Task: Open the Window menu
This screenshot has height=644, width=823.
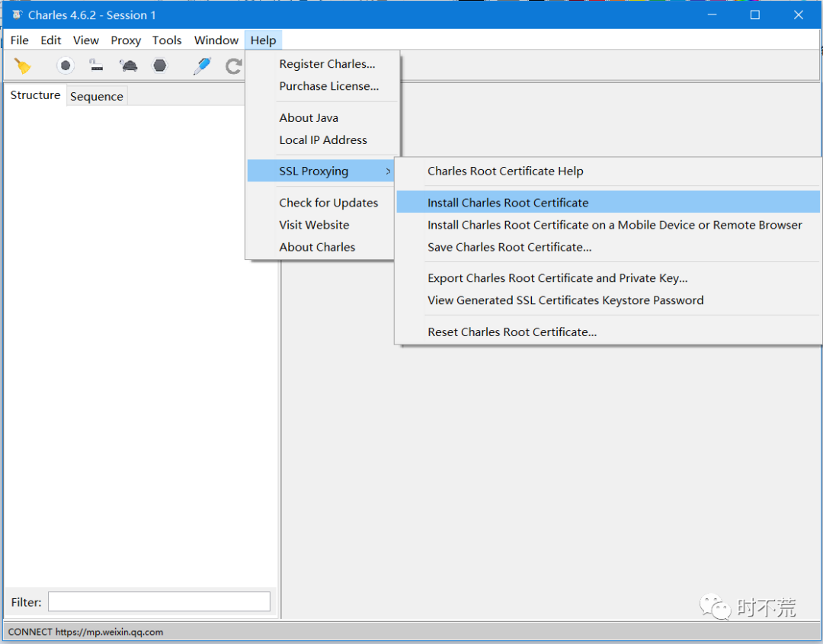Action: click(x=216, y=40)
